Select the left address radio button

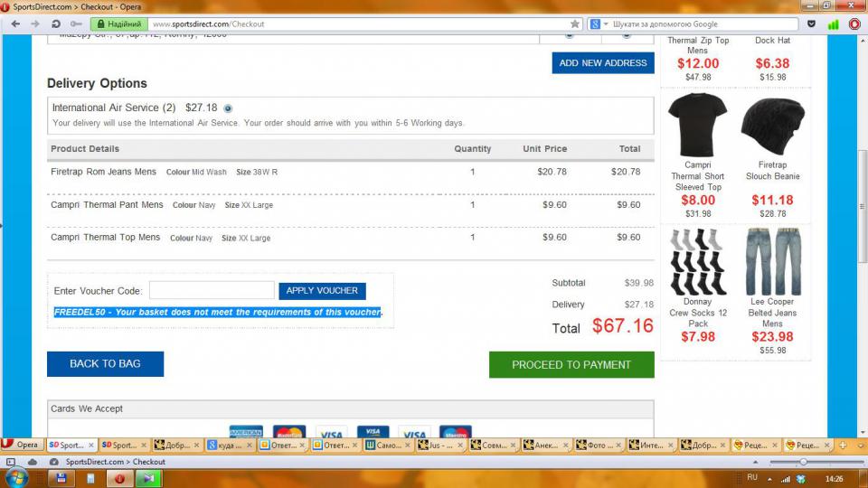(x=570, y=34)
